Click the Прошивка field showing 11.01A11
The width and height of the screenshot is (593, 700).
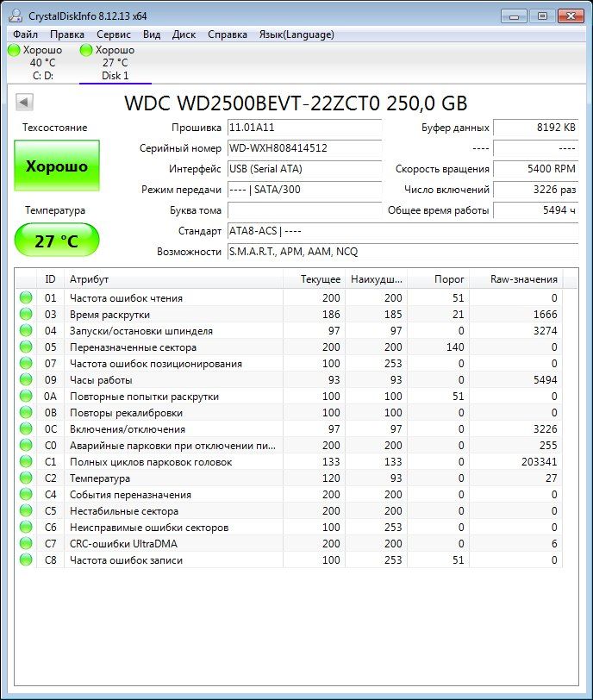305,128
